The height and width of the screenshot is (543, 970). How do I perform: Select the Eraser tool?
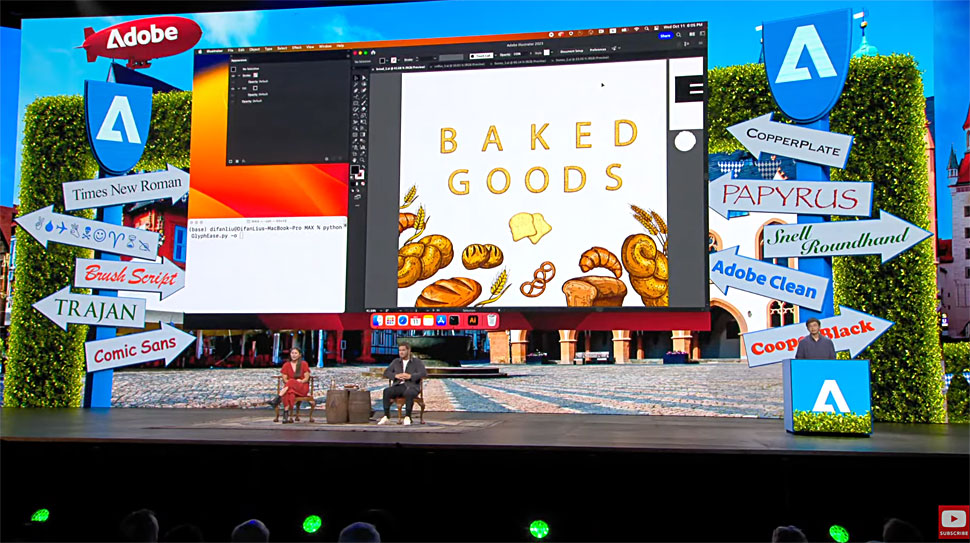[364, 109]
